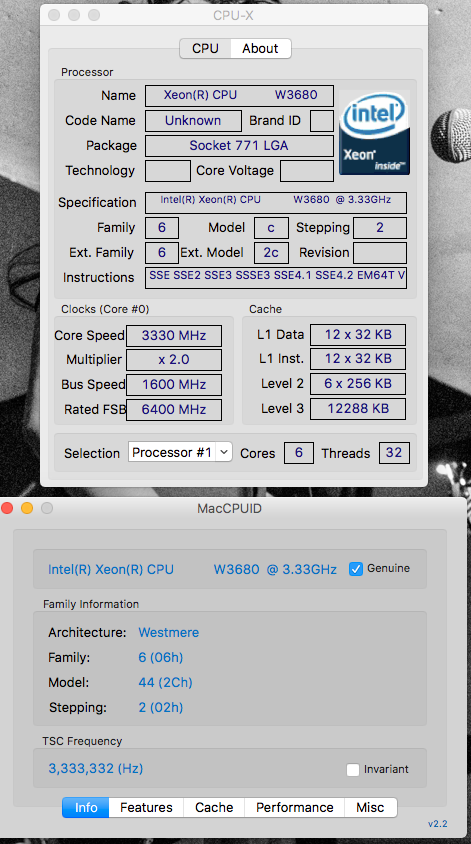The width and height of the screenshot is (471, 844).
Task: Switch to the CPU tab in CPU-X
Action: click(x=205, y=48)
